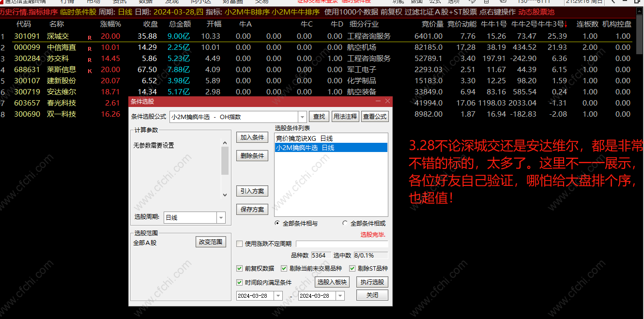Click the R marker beside 苏交科
Viewport: 644px width, 319px height.
pos(90,59)
